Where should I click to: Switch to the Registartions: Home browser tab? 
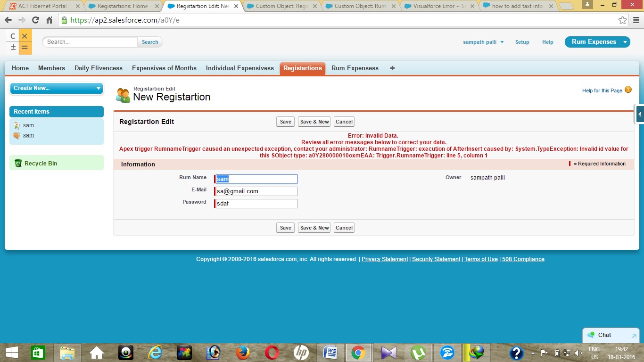click(123, 6)
